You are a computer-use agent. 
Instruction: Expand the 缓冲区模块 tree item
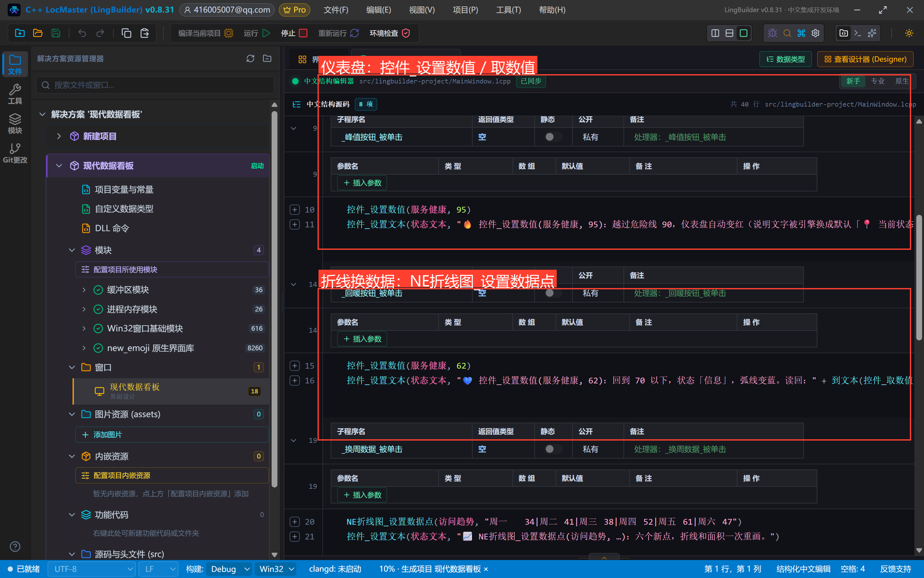tap(84, 290)
